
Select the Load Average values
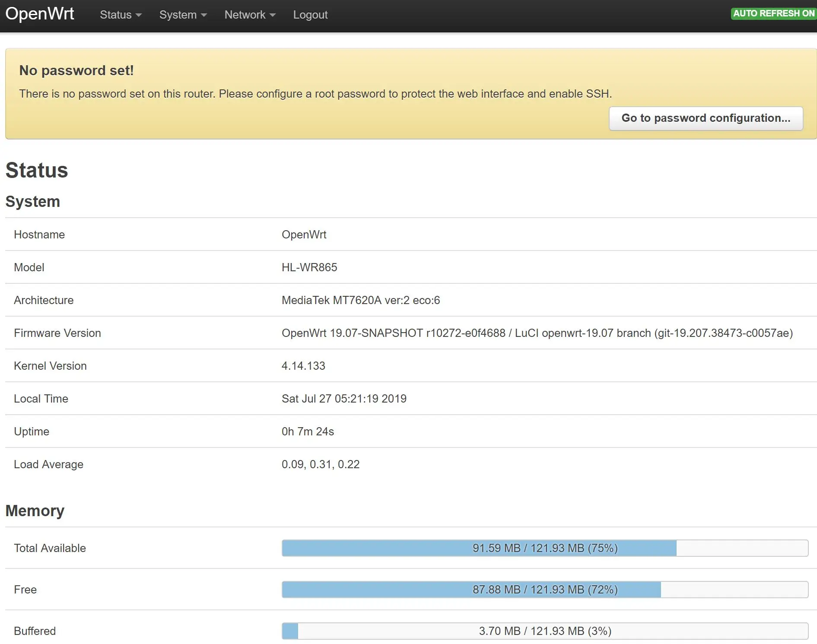(x=321, y=464)
